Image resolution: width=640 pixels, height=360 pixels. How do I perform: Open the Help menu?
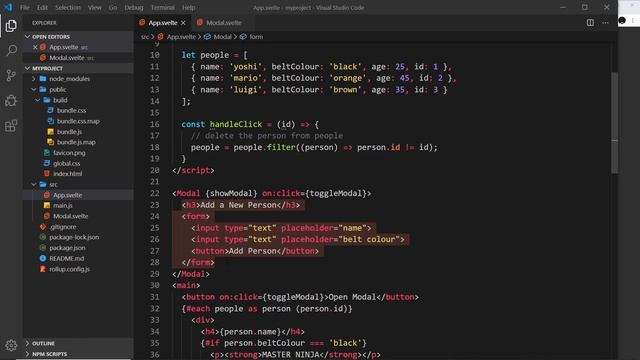[x=189, y=7]
